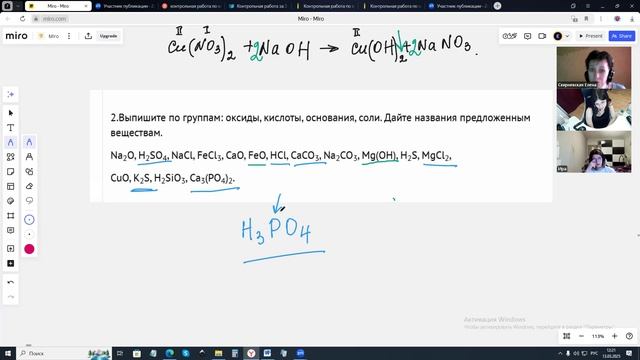Switch to the active Miro browser tab

pyautogui.click(x=58, y=6)
